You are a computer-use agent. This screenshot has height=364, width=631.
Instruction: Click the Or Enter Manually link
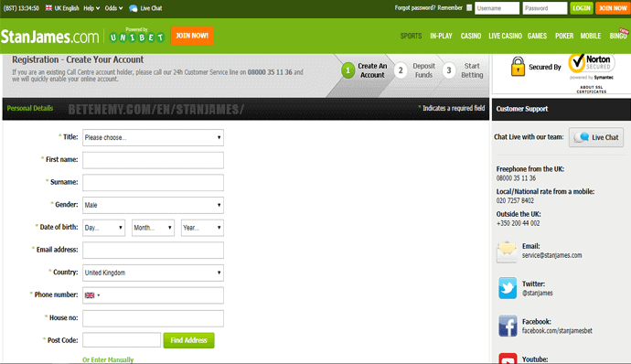(108, 359)
